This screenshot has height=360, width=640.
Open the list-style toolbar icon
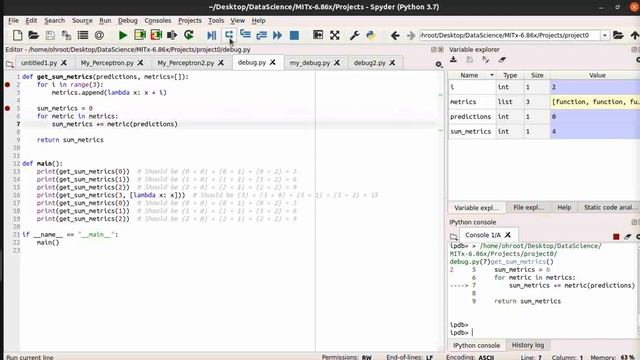tap(83, 35)
